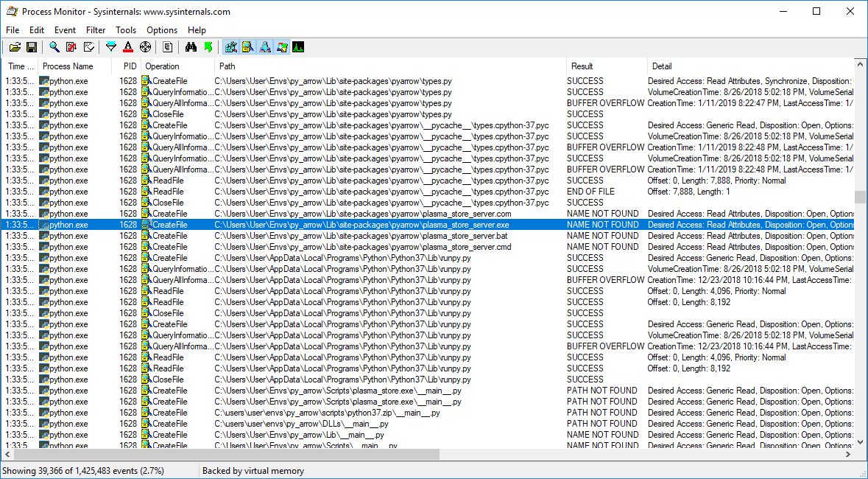868x479 pixels.
Task: Open the Options menu
Action: tap(161, 30)
